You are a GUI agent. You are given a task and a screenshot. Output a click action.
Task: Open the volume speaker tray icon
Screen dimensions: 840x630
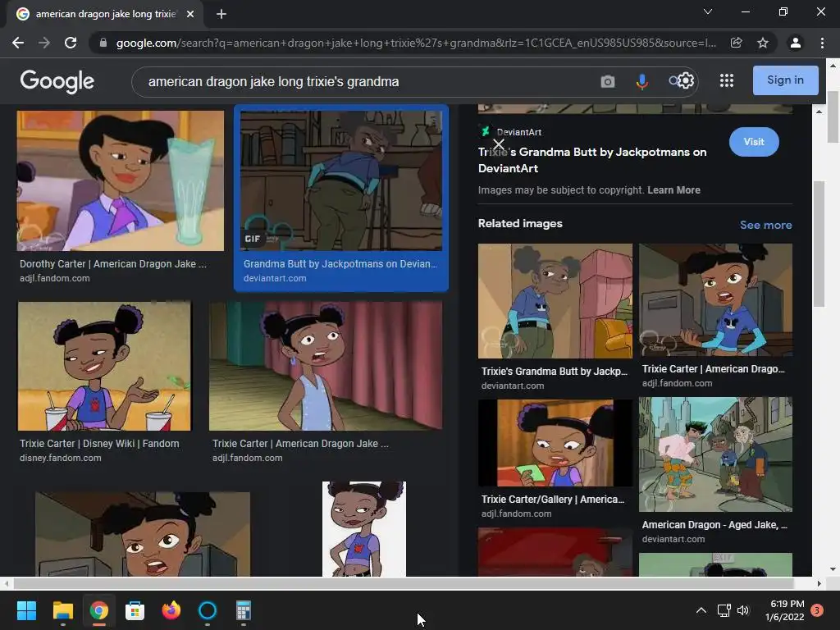pos(742,610)
